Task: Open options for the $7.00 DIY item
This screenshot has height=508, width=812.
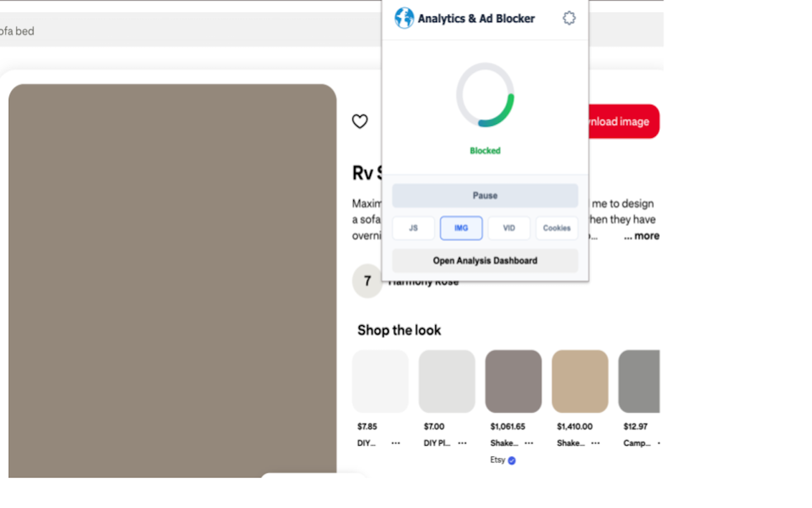Action: pos(462,443)
